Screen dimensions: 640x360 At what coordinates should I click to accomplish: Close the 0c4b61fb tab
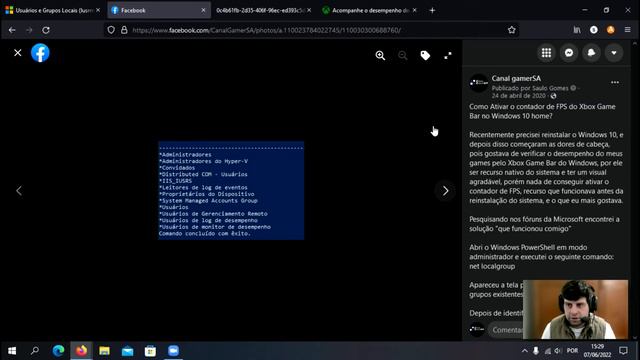click(309, 10)
